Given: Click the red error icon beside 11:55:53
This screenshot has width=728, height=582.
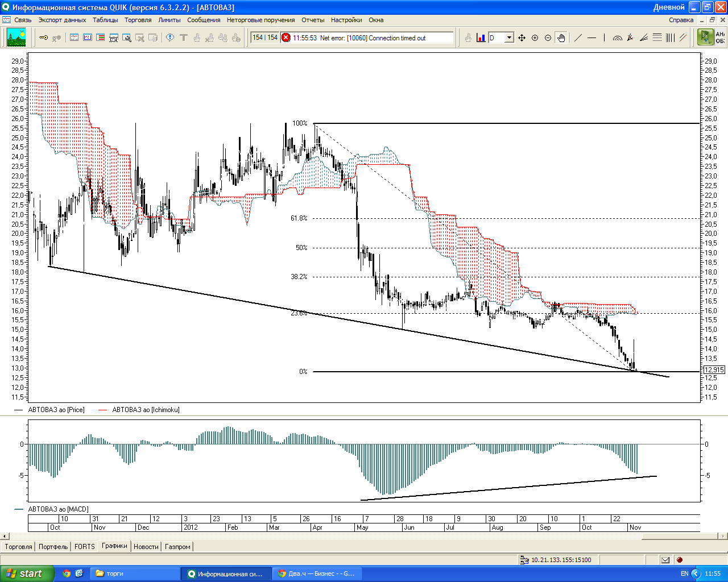Looking at the screenshot, I should coord(286,38).
